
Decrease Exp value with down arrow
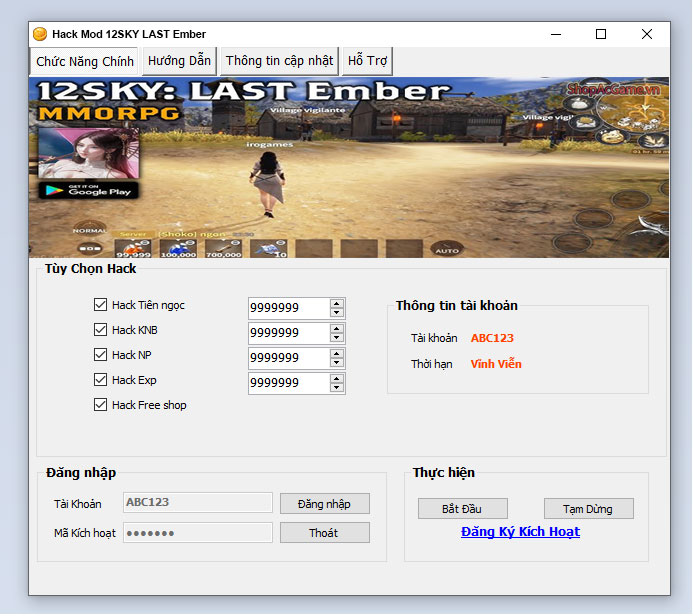point(337,388)
